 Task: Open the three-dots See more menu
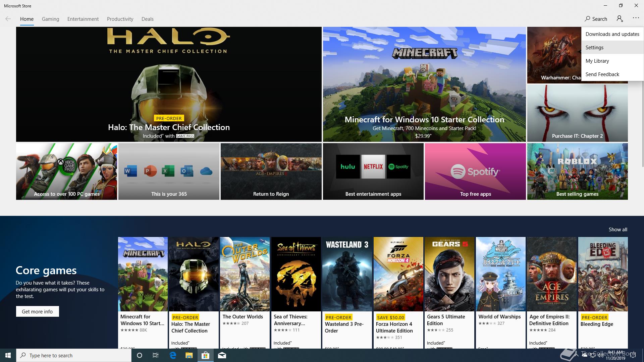636,18
